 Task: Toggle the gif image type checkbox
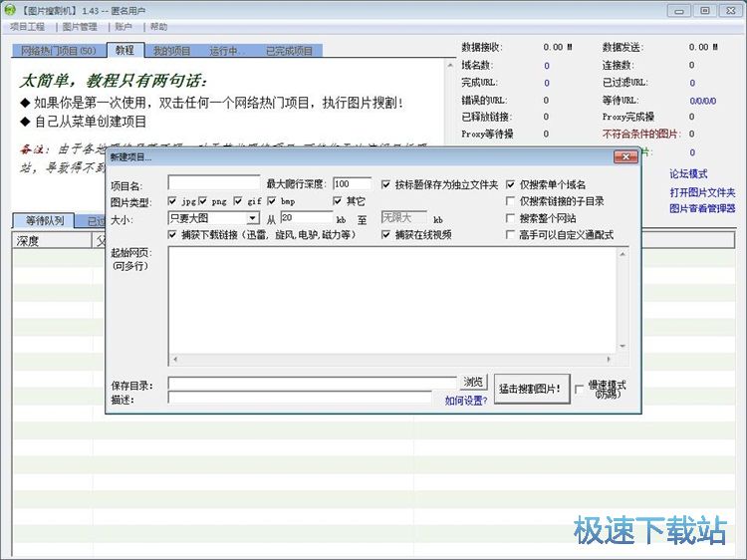[238, 201]
